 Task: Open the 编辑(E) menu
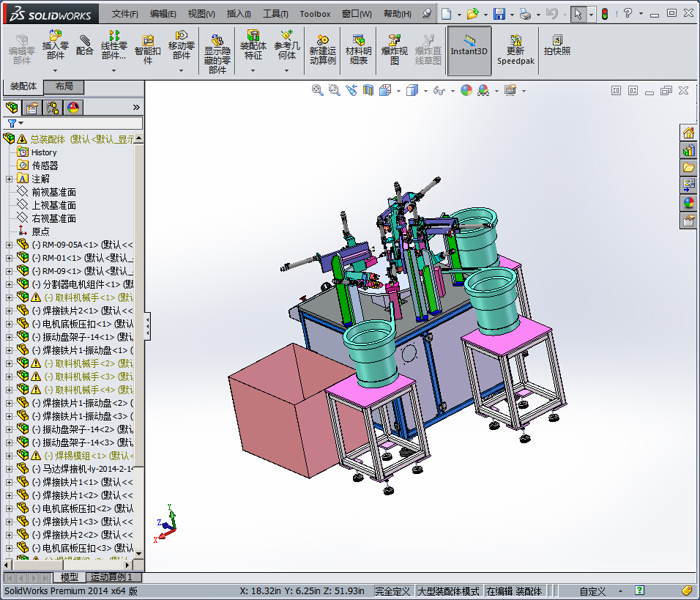163,14
